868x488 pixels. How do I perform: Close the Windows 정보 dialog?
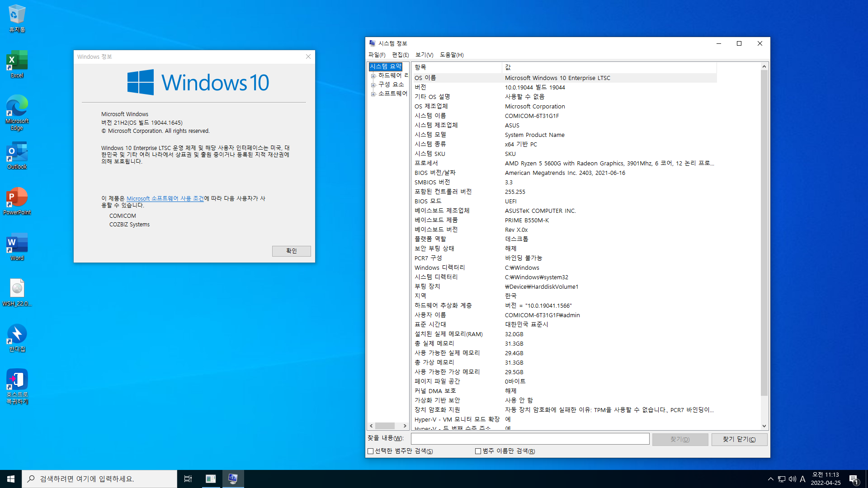coord(308,56)
